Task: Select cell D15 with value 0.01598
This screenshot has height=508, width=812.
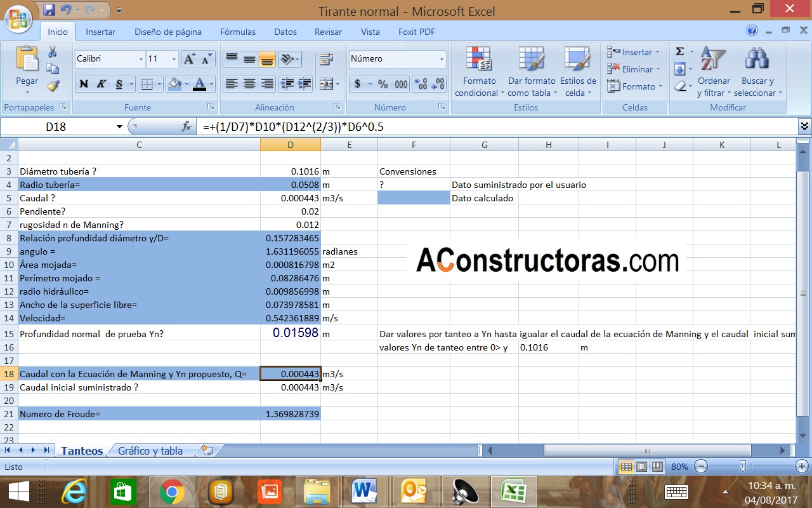Action: (x=291, y=333)
